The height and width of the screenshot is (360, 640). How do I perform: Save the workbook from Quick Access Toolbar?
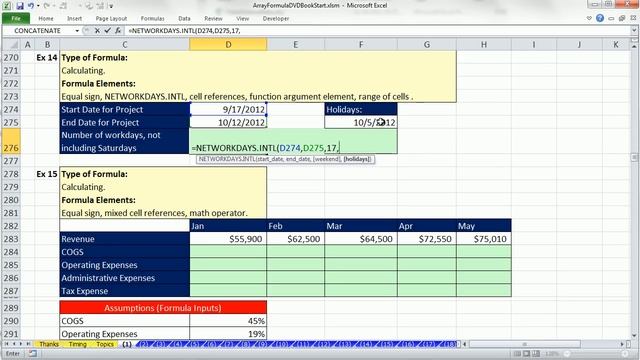click(20, 6)
